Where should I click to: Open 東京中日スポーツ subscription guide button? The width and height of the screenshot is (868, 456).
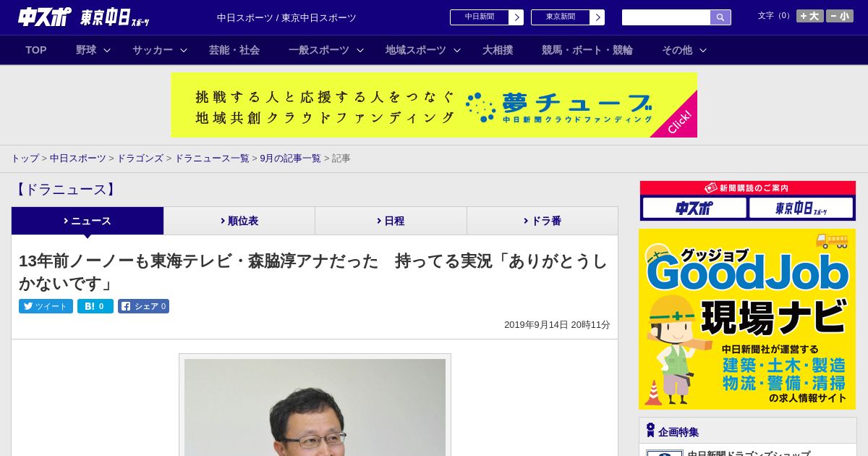801,208
